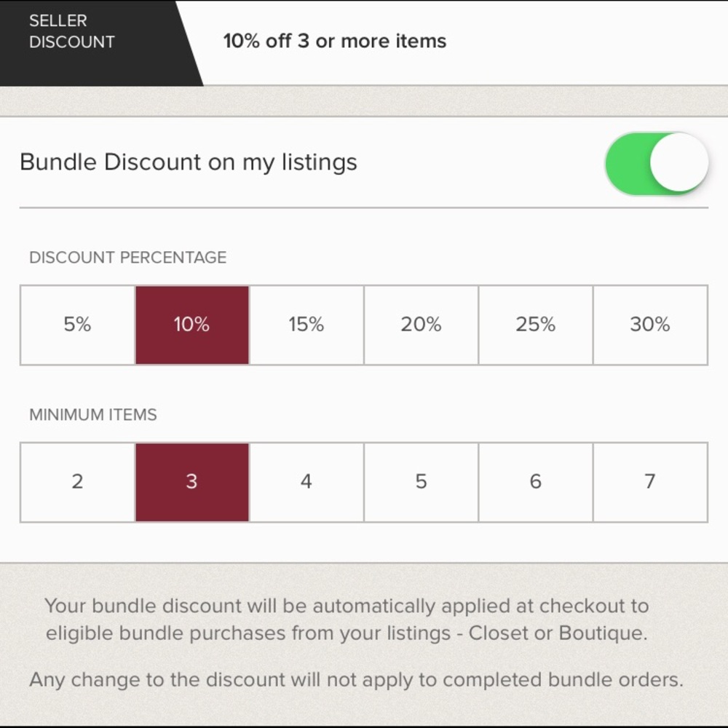Tap the note about completed bundle orders
728x728 pixels.
click(x=357, y=680)
